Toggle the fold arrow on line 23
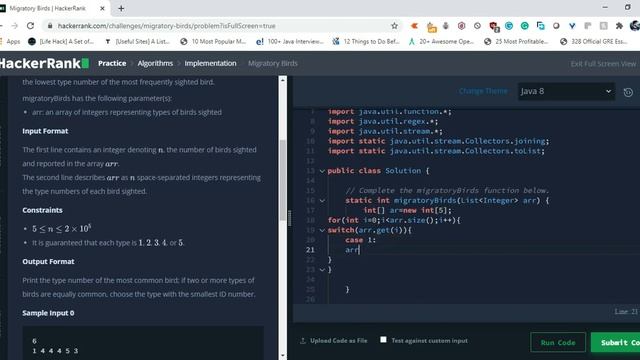Viewport: 640px width, 360px height. 322,270
